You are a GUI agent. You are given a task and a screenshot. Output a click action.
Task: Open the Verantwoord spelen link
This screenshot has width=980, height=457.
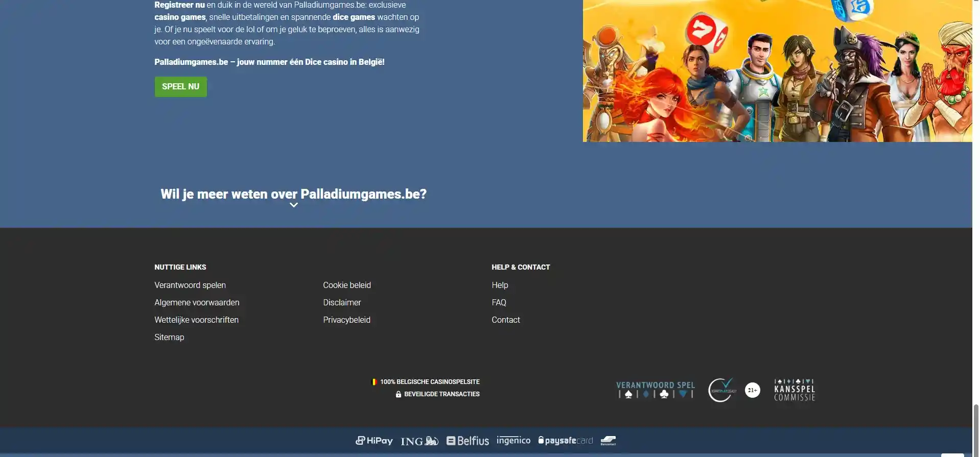[x=190, y=285]
